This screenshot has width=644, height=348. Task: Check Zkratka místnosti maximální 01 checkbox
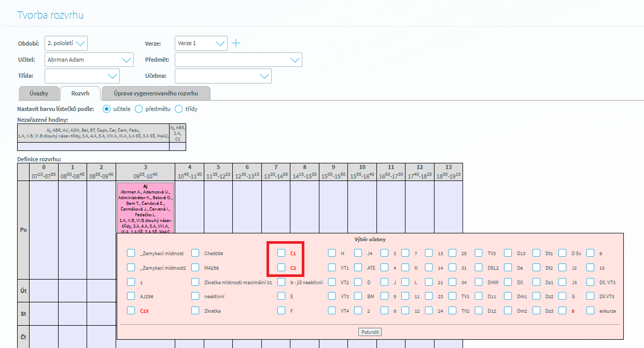195,282
